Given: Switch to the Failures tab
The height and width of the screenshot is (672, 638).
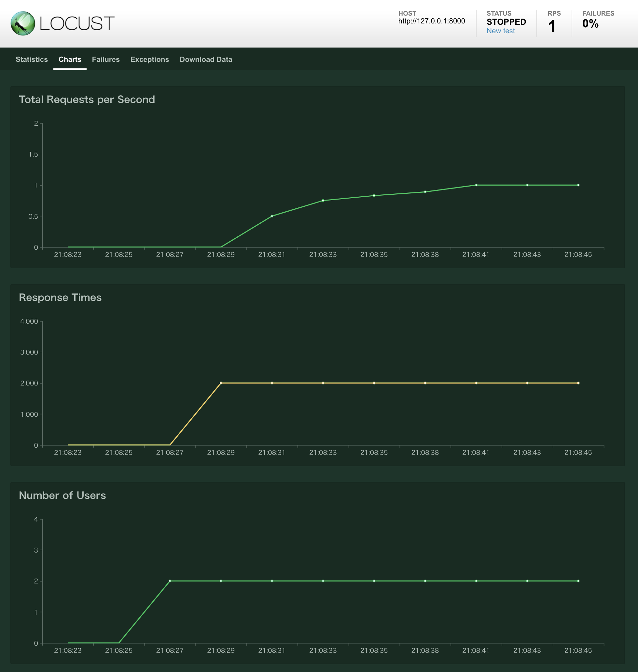Looking at the screenshot, I should click(106, 60).
